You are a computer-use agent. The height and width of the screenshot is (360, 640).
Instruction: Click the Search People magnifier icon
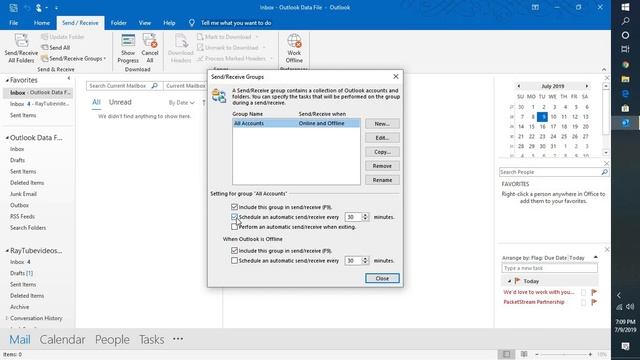[x=604, y=172]
